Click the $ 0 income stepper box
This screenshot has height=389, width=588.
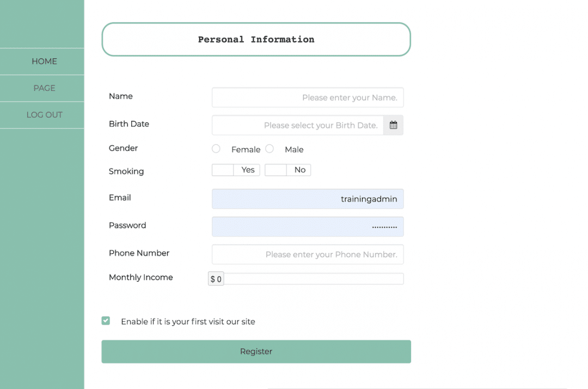tap(216, 278)
